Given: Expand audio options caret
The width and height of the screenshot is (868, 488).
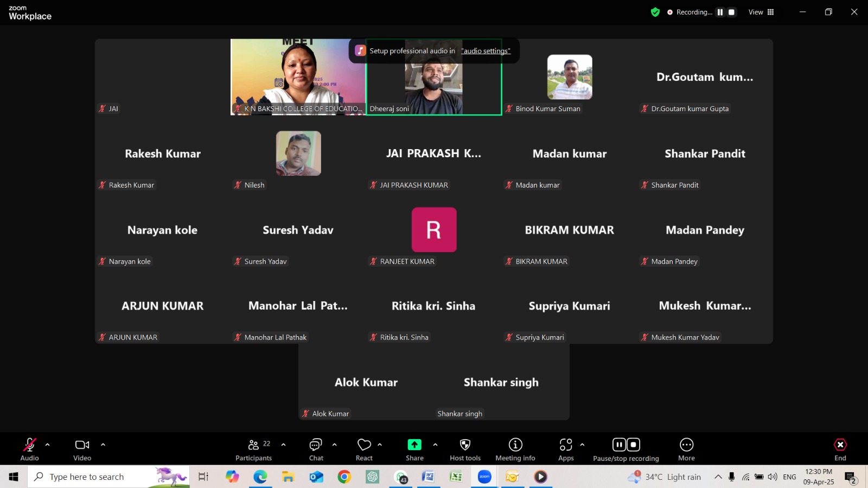Looking at the screenshot, I should coord(48,445).
